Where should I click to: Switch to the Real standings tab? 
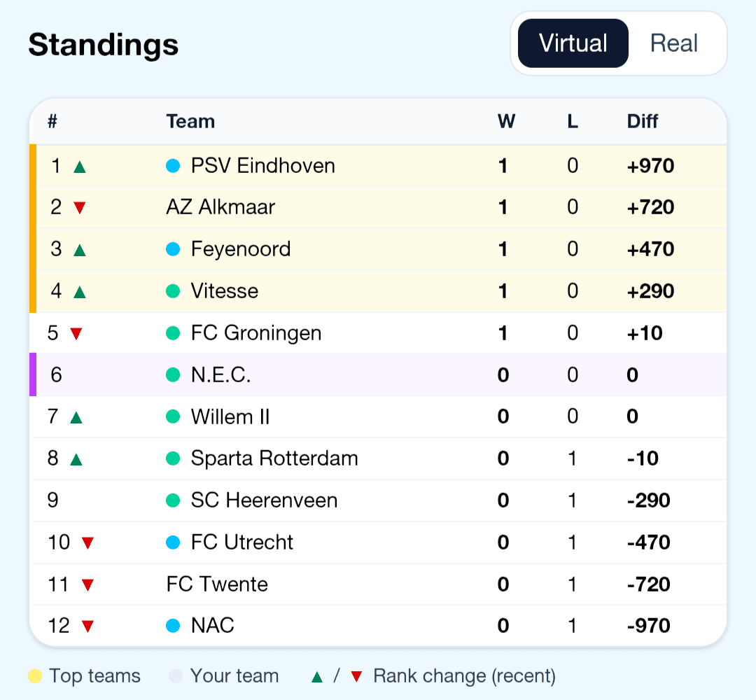coord(674,43)
